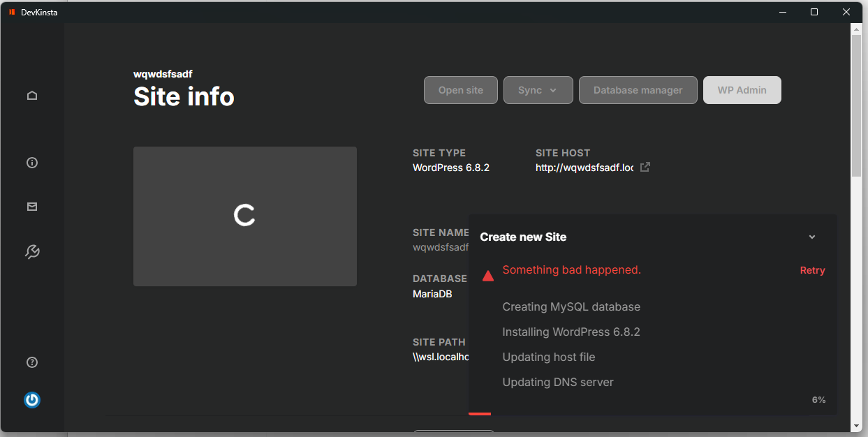Click the site path value text
The width and height of the screenshot is (868, 437).
click(x=440, y=357)
